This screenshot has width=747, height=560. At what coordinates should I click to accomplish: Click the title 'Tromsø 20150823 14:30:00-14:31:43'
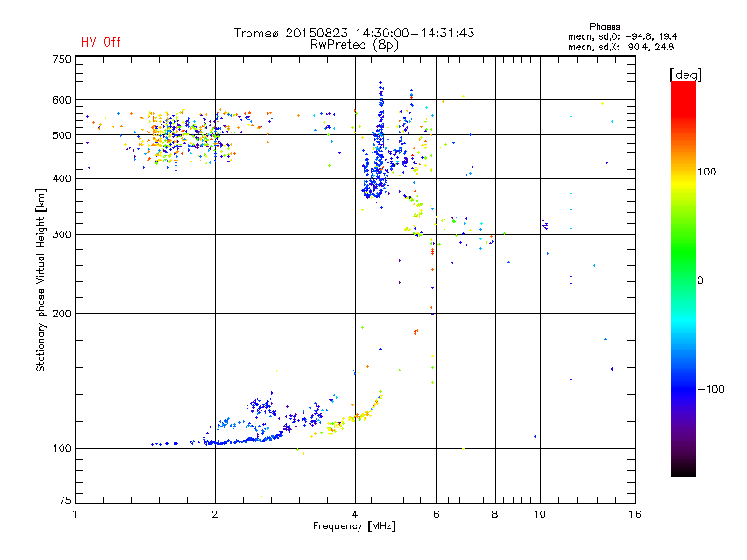click(x=354, y=33)
